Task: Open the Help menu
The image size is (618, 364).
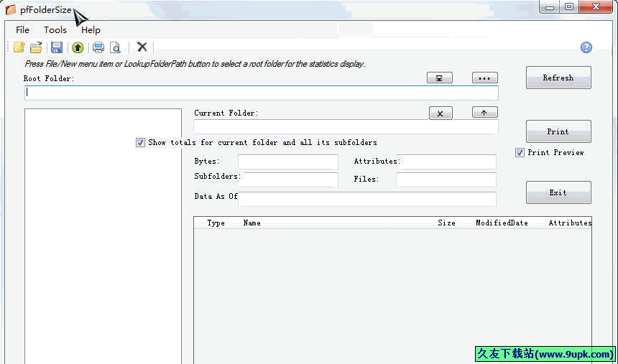Action: point(91,30)
